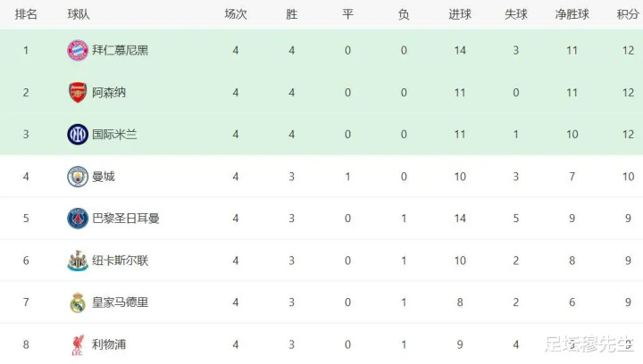
Task: Click the 纽卡斯尔联 team name
Action: (x=121, y=261)
